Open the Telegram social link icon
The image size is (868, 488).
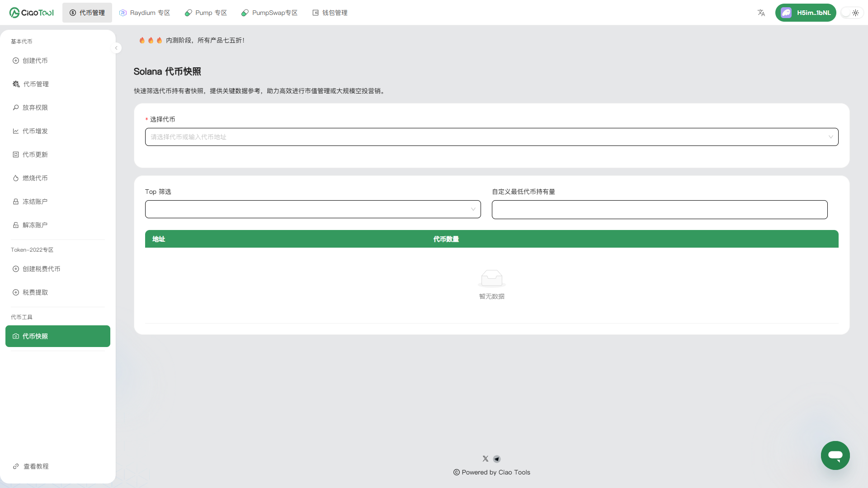pos(497,459)
